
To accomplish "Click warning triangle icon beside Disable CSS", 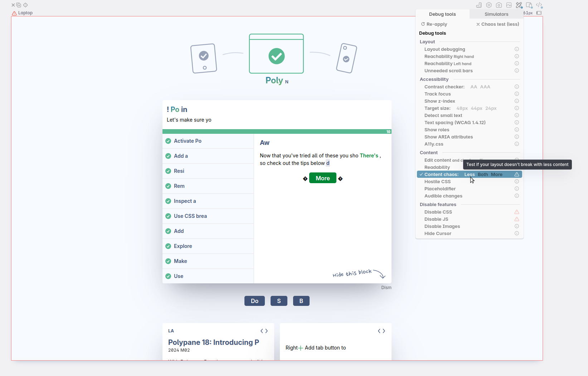I will click(x=517, y=212).
